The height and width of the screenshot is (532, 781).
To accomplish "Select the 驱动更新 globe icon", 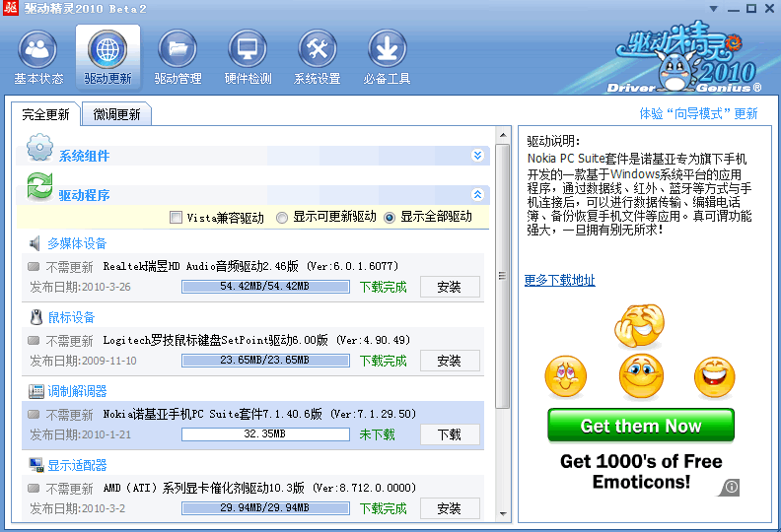I will click(x=107, y=49).
